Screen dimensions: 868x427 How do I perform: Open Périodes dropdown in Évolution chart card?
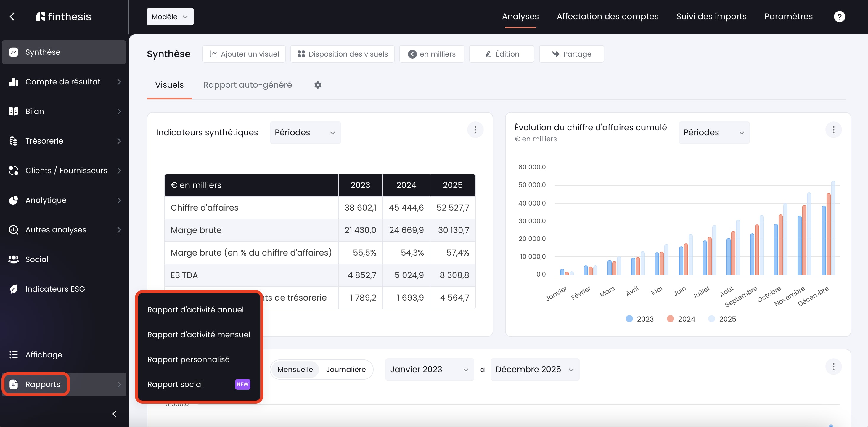pos(714,132)
